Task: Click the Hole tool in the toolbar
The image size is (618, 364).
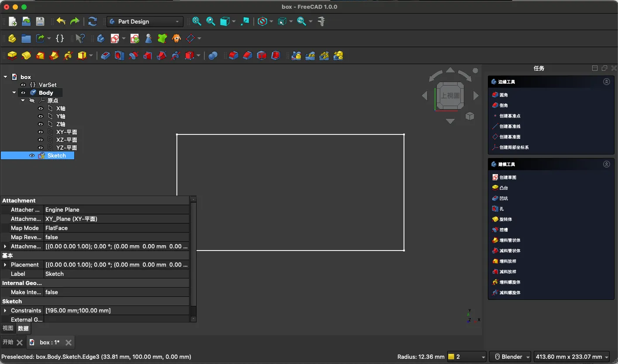Action: coord(119,55)
